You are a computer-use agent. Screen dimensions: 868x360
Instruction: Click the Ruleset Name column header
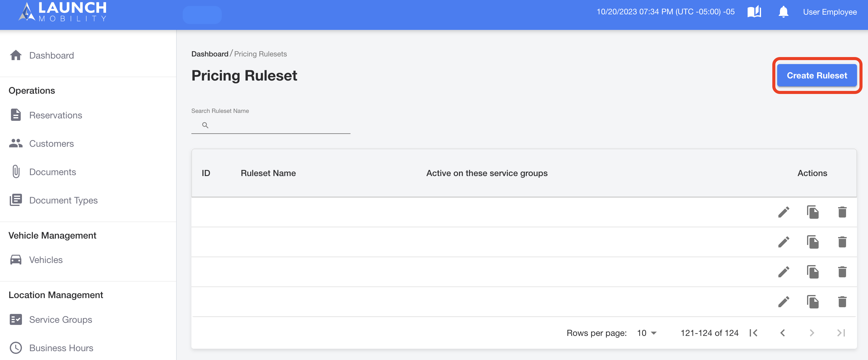(x=268, y=173)
